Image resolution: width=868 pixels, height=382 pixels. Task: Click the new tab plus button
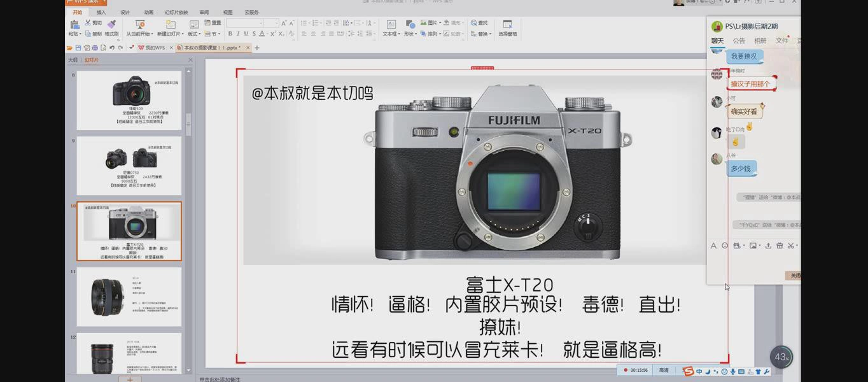coord(257,48)
